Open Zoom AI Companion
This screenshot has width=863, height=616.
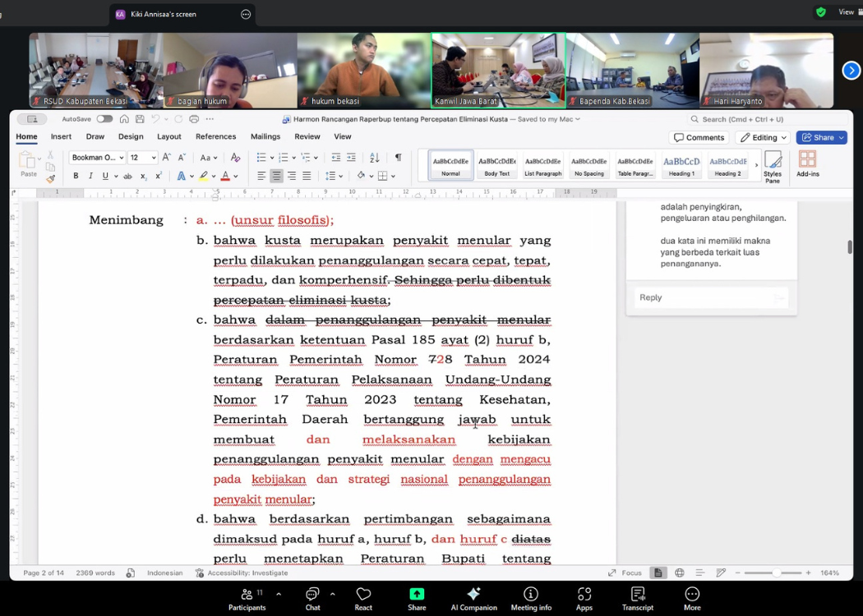pyautogui.click(x=473, y=599)
